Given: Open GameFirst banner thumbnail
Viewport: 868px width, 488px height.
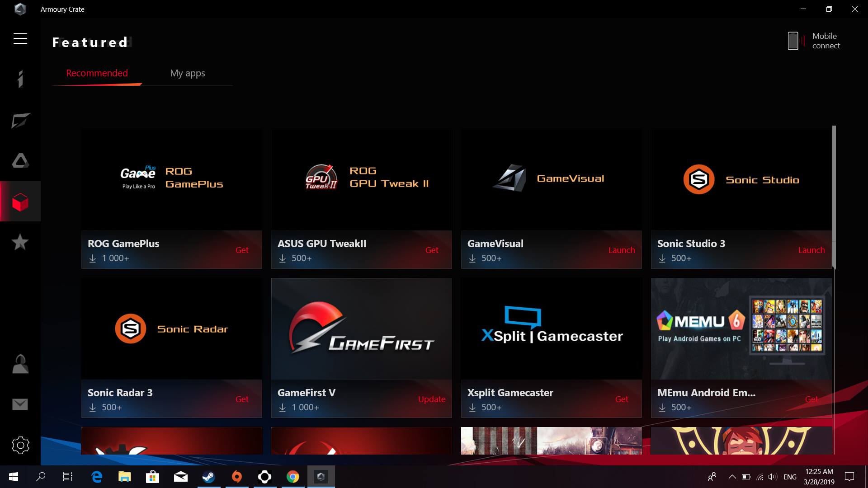Looking at the screenshot, I should [362, 328].
